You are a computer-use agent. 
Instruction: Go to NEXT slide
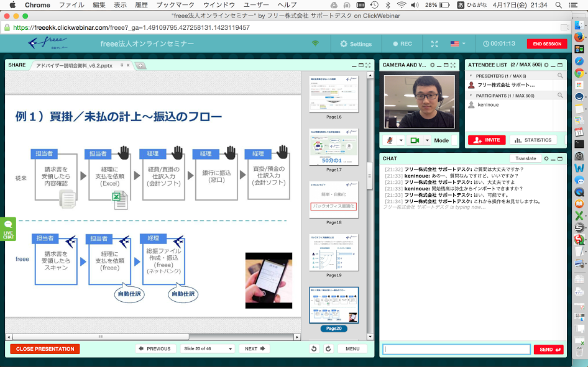pyautogui.click(x=255, y=348)
